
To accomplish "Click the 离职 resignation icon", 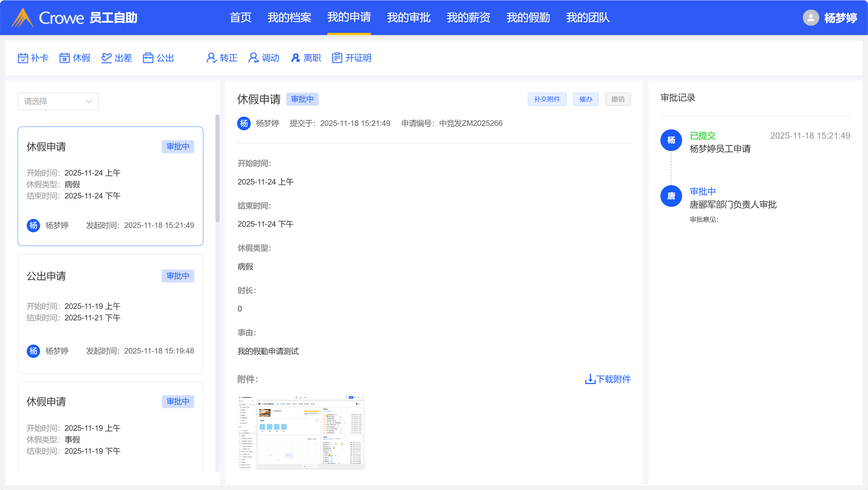I will (295, 58).
